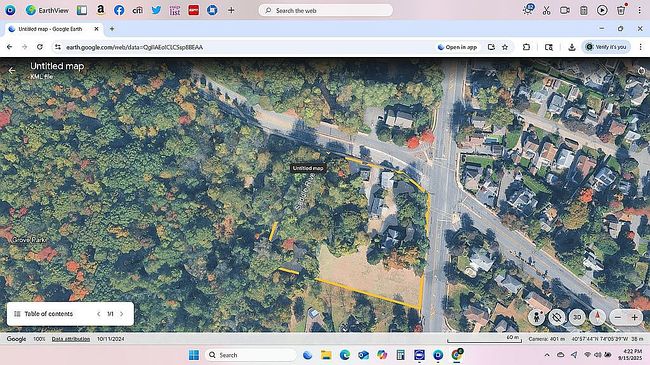The height and width of the screenshot is (365, 650).
Task: Open File Explorer from the taskbar
Action: [326, 355]
